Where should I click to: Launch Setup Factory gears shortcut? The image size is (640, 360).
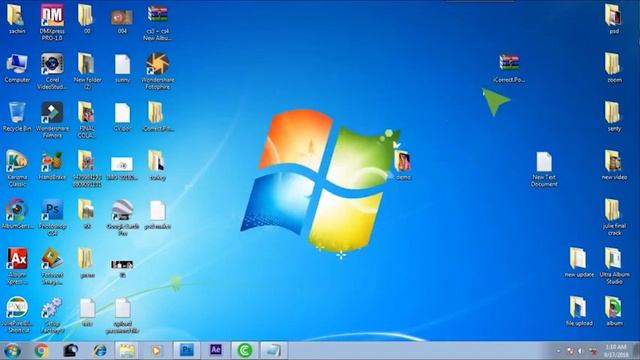(x=52, y=315)
